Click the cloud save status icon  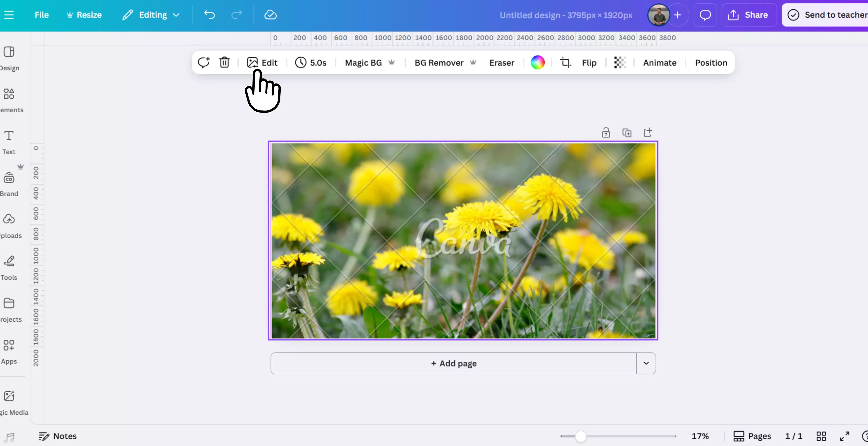coord(270,15)
